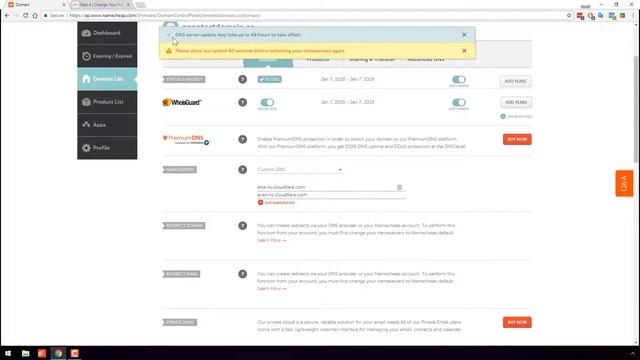Click Add Years for Status & Validity row
The image size is (640, 360).
click(516, 81)
